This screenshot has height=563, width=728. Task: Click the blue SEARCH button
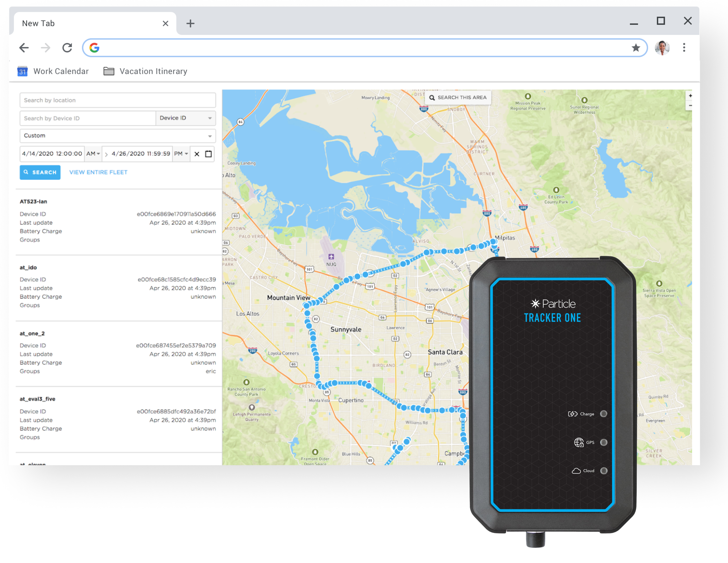point(40,172)
